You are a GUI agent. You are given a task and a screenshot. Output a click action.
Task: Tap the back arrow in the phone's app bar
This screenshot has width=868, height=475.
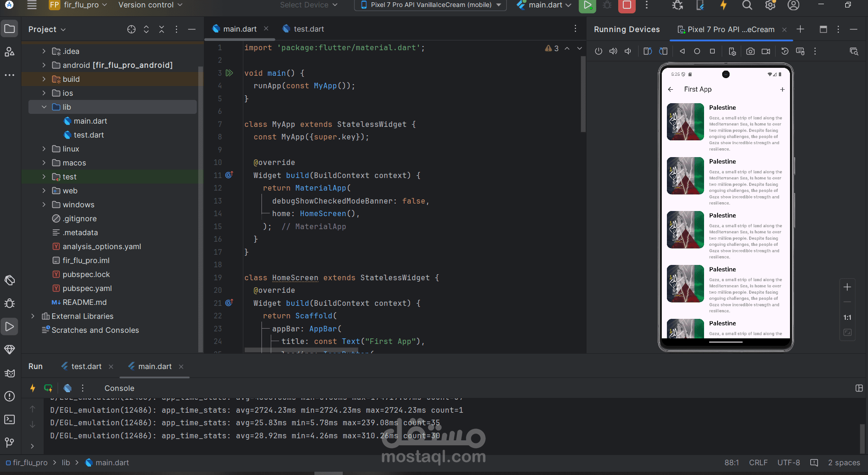pyautogui.click(x=671, y=89)
